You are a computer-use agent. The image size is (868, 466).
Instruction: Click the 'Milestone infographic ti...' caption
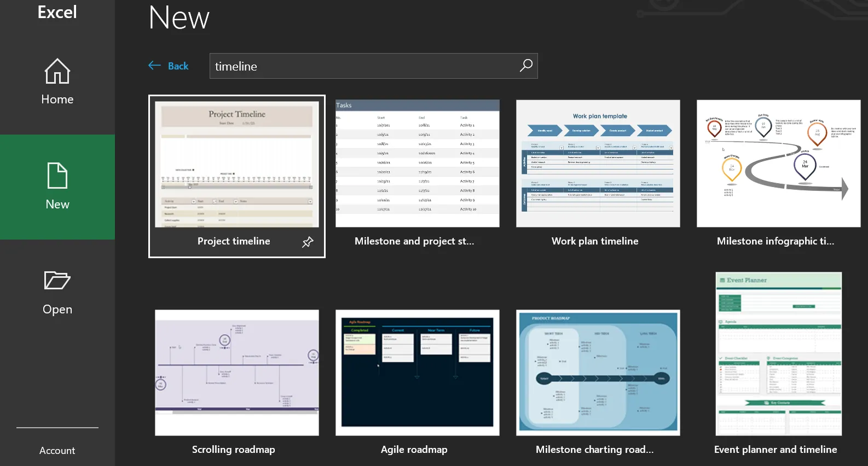(776, 241)
